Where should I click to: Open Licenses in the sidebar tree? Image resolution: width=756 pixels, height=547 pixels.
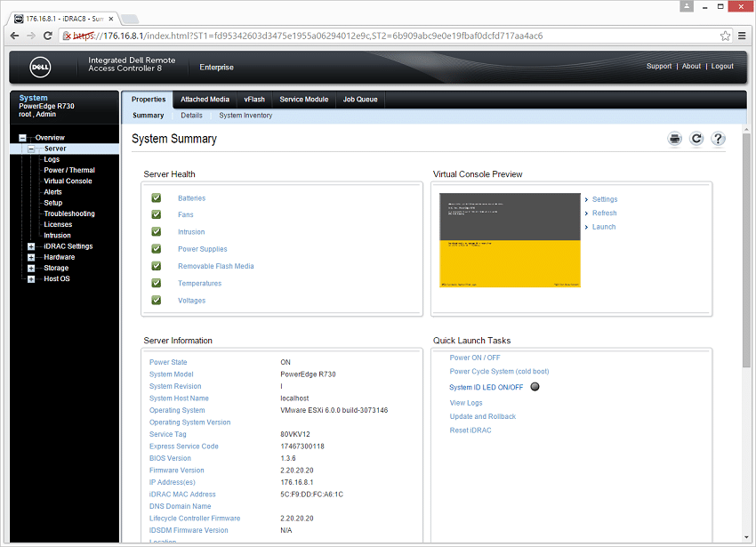tap(58, 225)
